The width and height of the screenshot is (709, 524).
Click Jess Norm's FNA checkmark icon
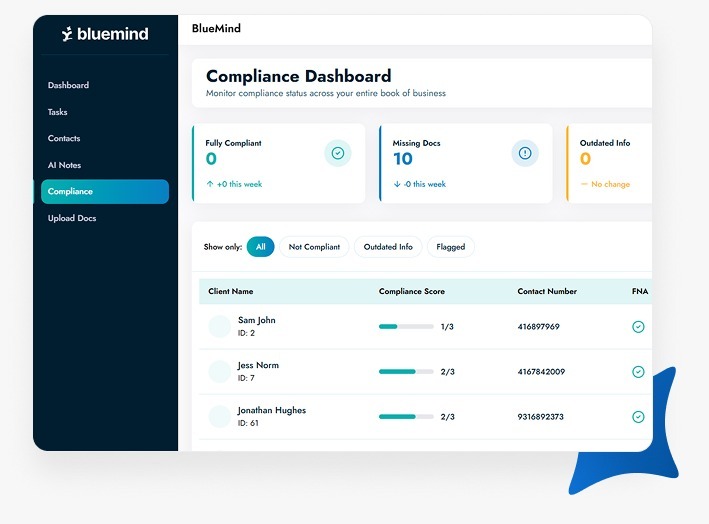click(x=638, y=372)
